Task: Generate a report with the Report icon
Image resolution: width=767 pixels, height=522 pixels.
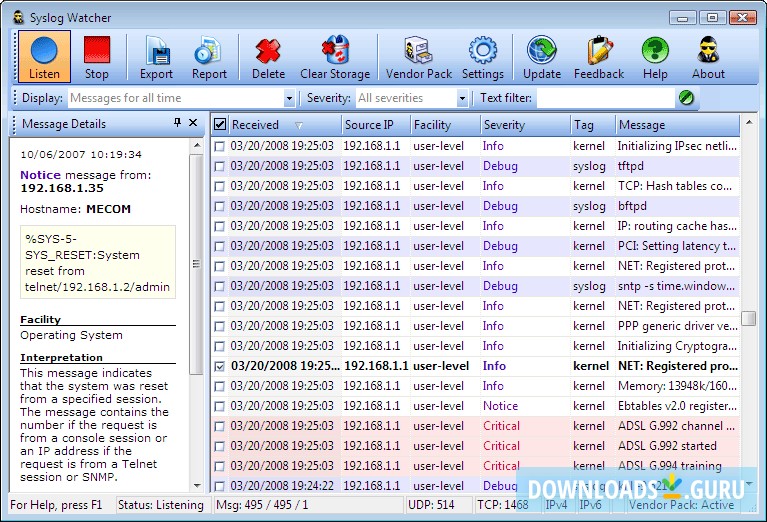Action: (x=209, y=56)
